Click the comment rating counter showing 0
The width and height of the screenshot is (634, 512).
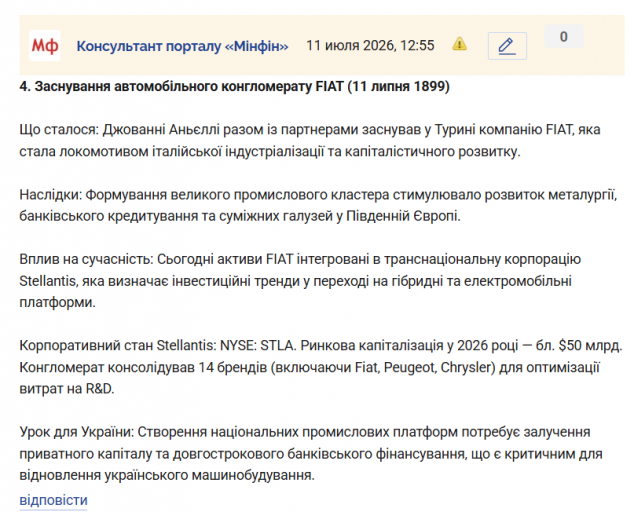tap(564, 36)
